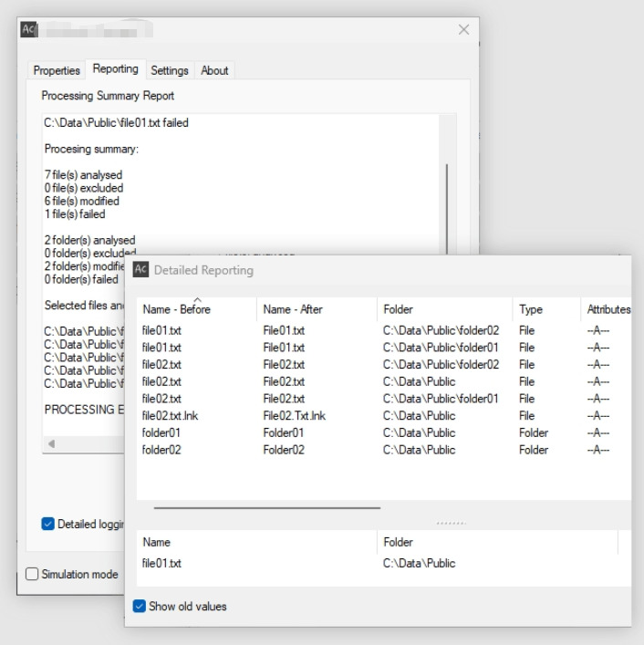Image resolution: width=644 pixels, height=645 pixels.
Task: Click the vertical scrollbar of summary report
Action: (x=447, y=210)
